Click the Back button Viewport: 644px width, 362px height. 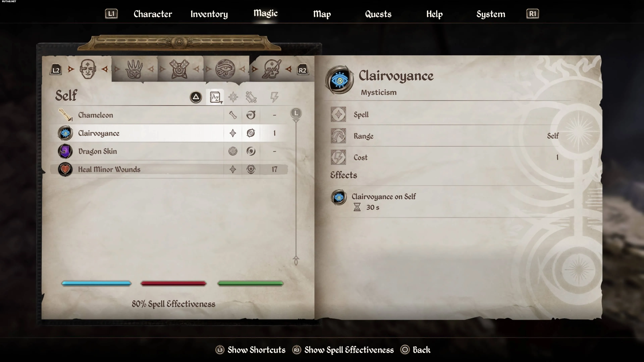[416, 350]
